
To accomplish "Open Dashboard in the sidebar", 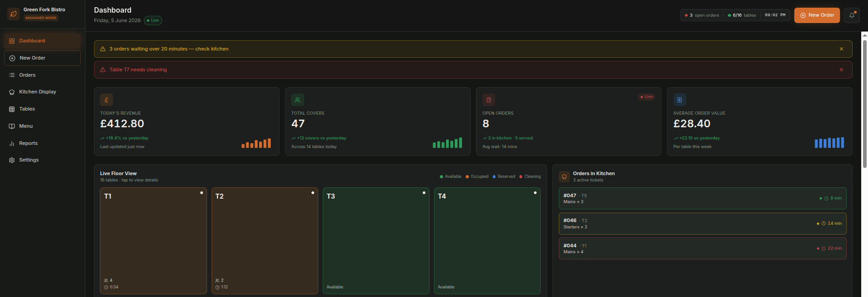I will (x=42, y=41).
